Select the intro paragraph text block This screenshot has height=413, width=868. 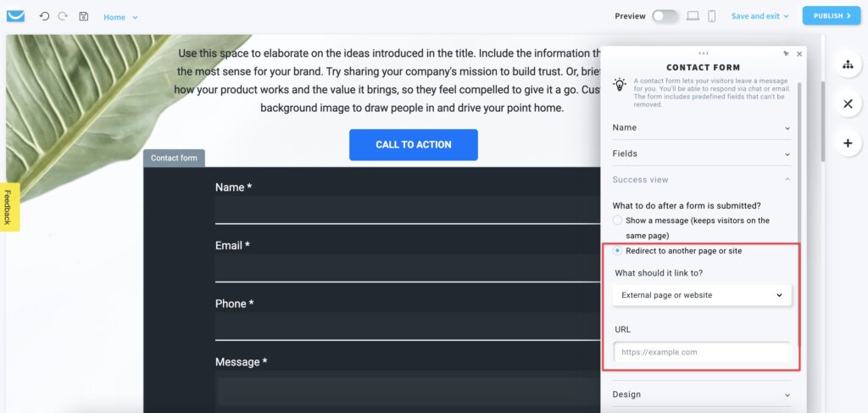pos(387,81)
